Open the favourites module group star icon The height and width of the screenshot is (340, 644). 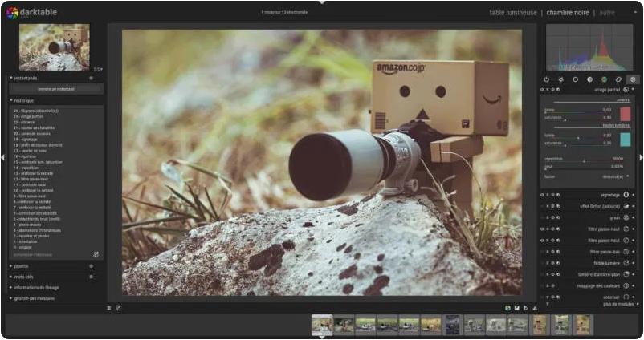coord(560,79)
